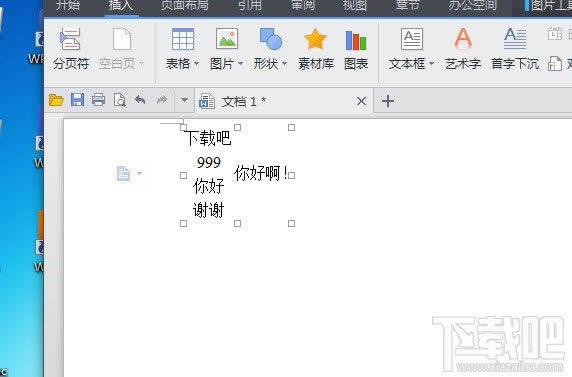This screenshot has height=377, width=572.
Task: Expand the 图片 dropdown arrow
Action: [x=240, y=64]
